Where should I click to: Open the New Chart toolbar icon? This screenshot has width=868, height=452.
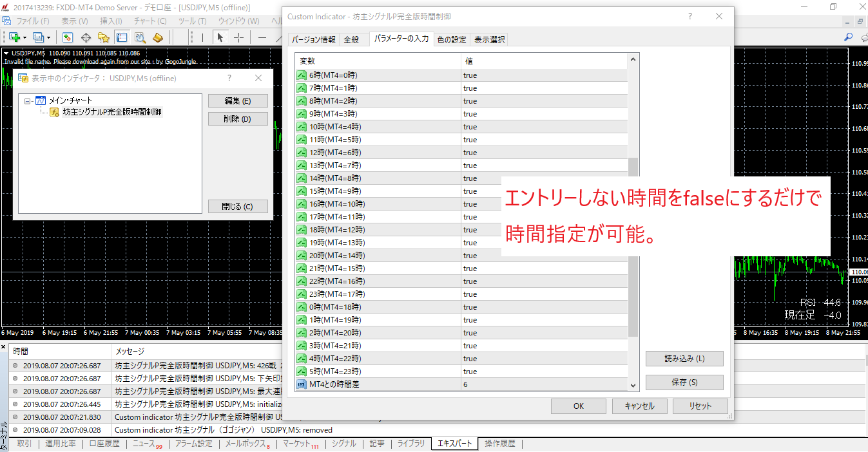pos(14,37)
